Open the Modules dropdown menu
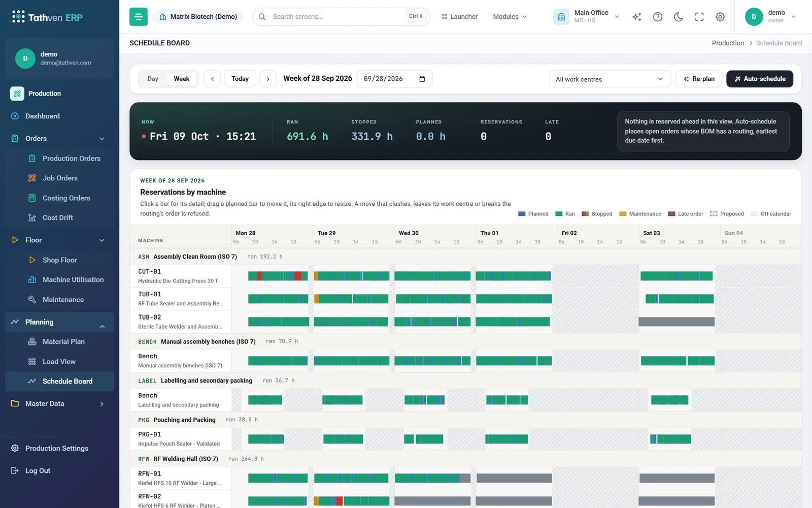 click(510, 17)
